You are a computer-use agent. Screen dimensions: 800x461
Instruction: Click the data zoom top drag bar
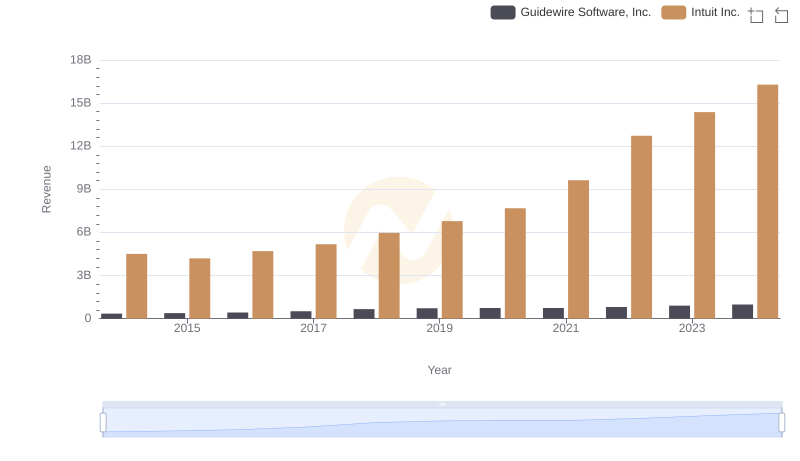442,404
